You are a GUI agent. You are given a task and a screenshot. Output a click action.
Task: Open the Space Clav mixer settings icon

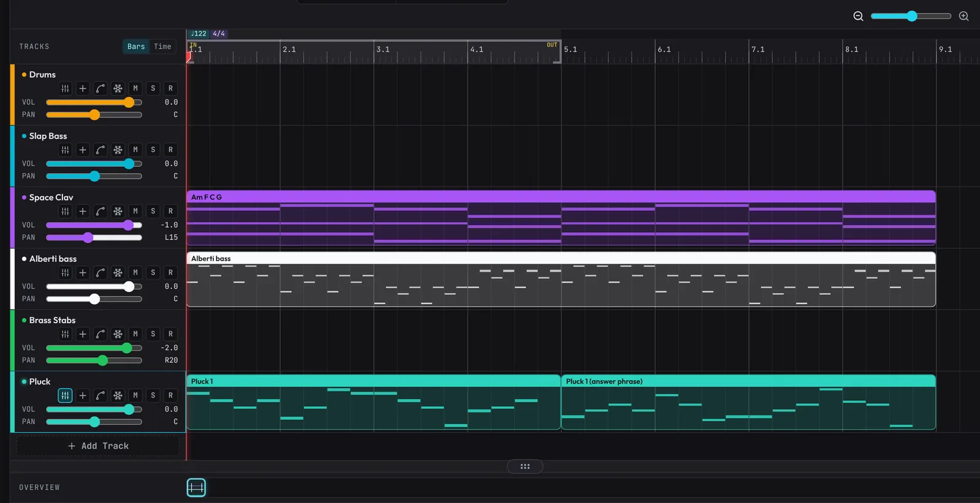[x=66, y=211]
